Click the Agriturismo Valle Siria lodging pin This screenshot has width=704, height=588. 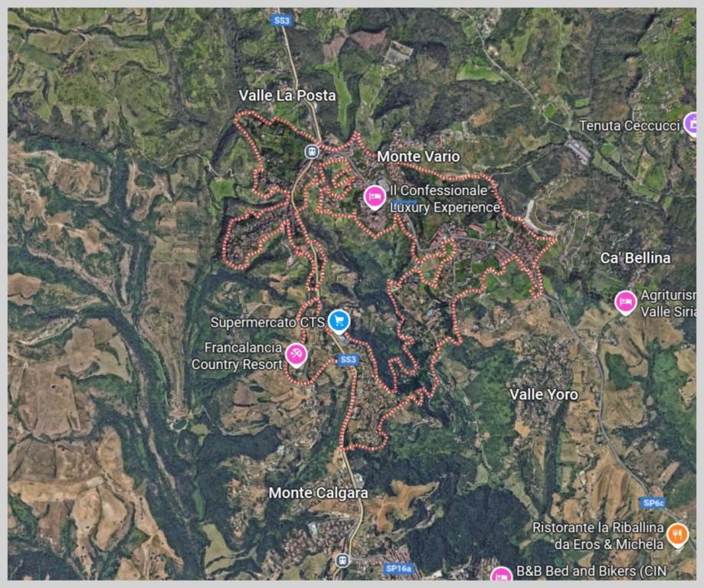click(625, 302)
